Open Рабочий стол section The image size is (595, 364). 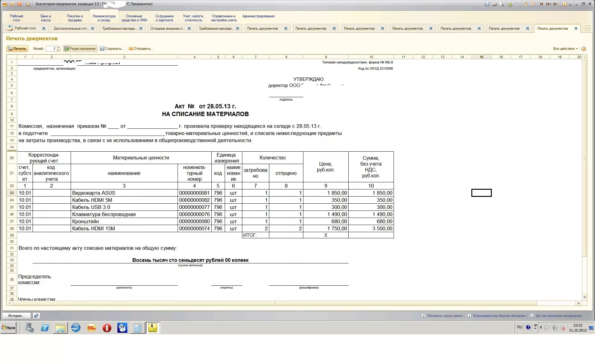(16, 18)
